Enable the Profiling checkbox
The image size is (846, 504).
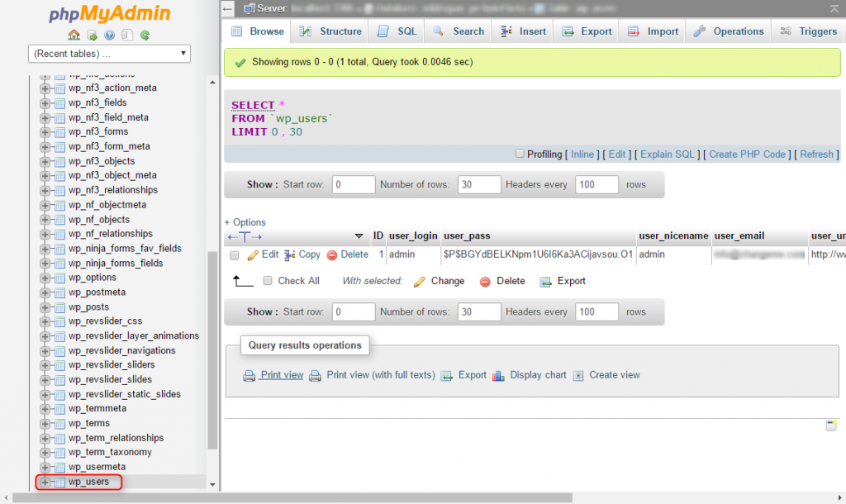(520, 154)
